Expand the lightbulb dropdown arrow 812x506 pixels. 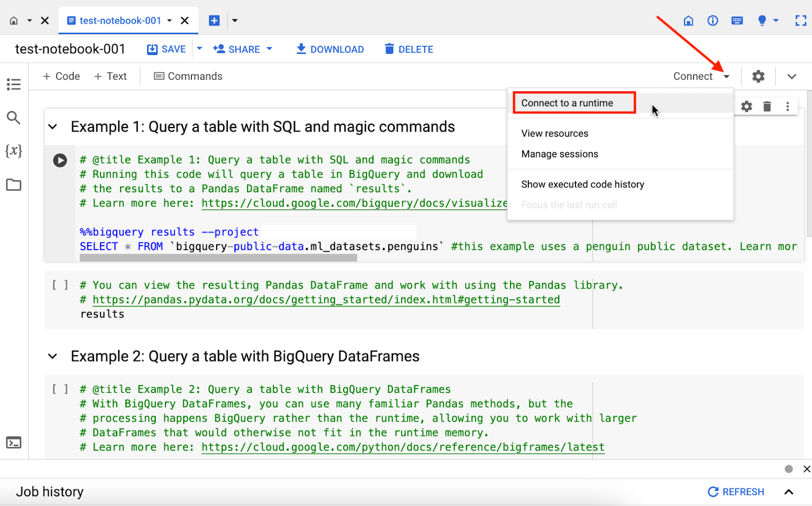[x=775, y=21]
